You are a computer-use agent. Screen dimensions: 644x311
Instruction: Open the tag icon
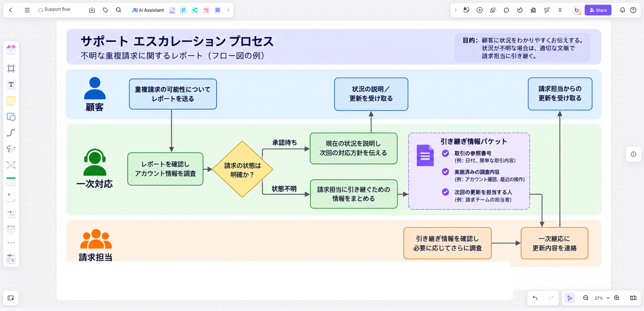coord(105,10)
